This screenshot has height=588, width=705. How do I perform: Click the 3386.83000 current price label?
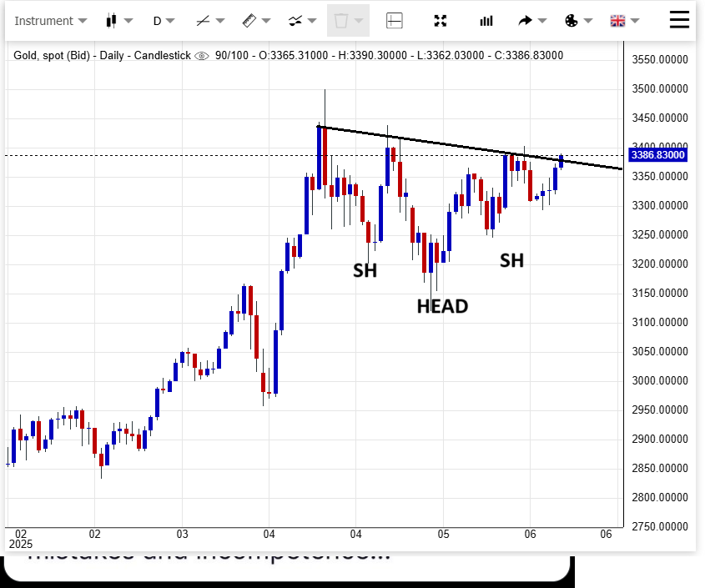coord(658,155)
